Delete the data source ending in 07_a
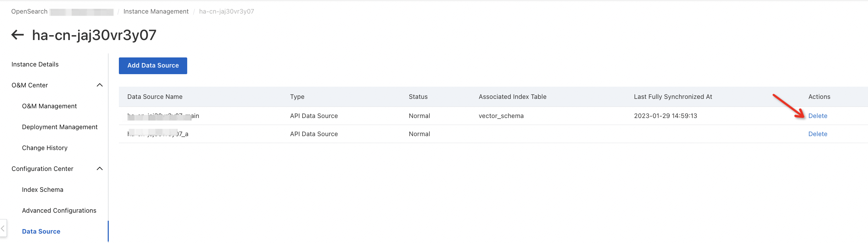The image size is (868, 243). 817,134
